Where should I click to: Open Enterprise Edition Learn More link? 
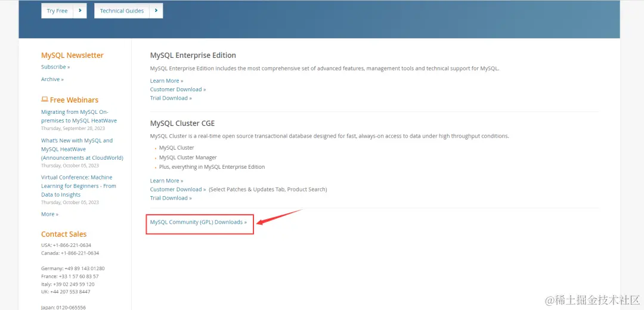(167, 81)
